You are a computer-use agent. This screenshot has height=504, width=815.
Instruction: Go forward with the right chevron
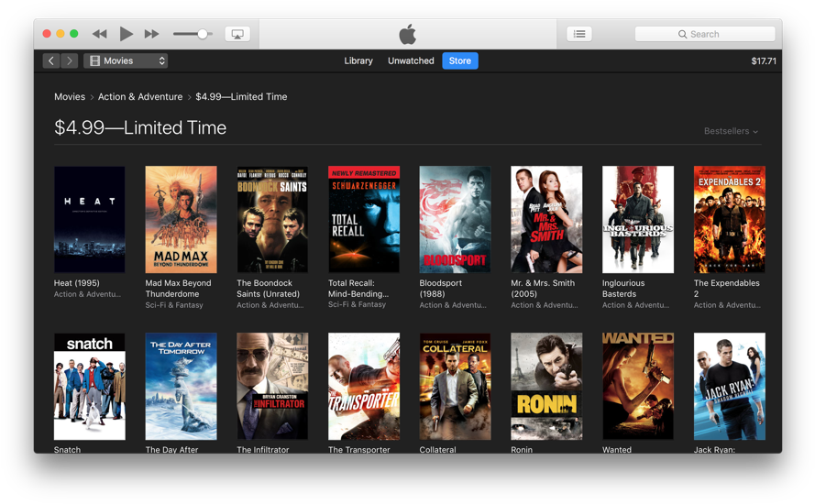(69, 60)
